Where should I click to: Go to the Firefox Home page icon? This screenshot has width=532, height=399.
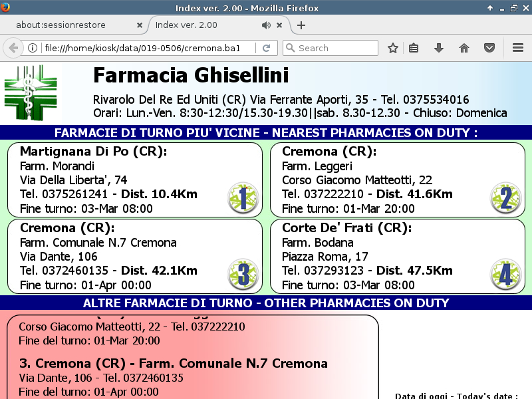(464, 48)
